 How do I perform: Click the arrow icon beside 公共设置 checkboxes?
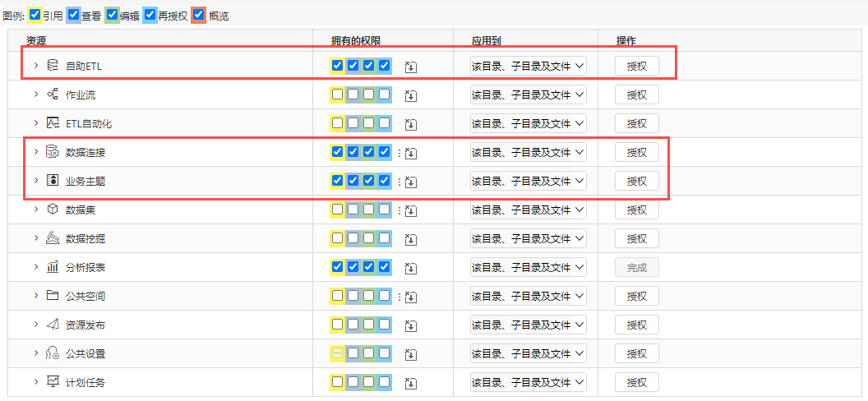[411, 355]
